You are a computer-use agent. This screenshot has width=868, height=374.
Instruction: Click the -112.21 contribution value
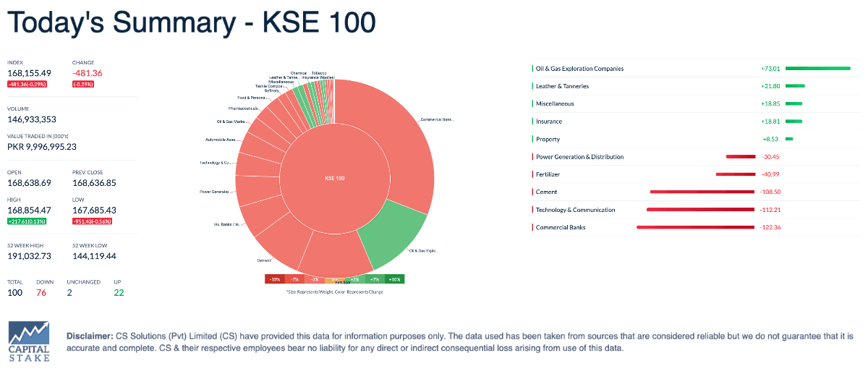tap(771, 210)
